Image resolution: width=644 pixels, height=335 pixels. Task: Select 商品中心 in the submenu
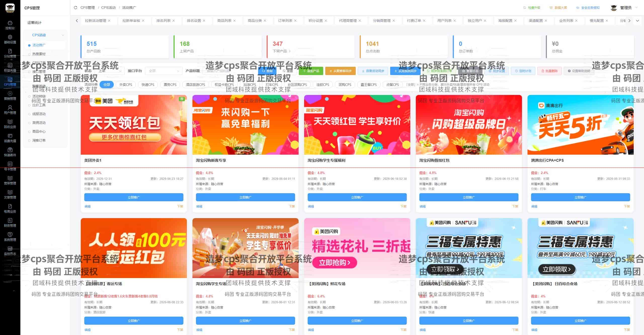[39, 131]
